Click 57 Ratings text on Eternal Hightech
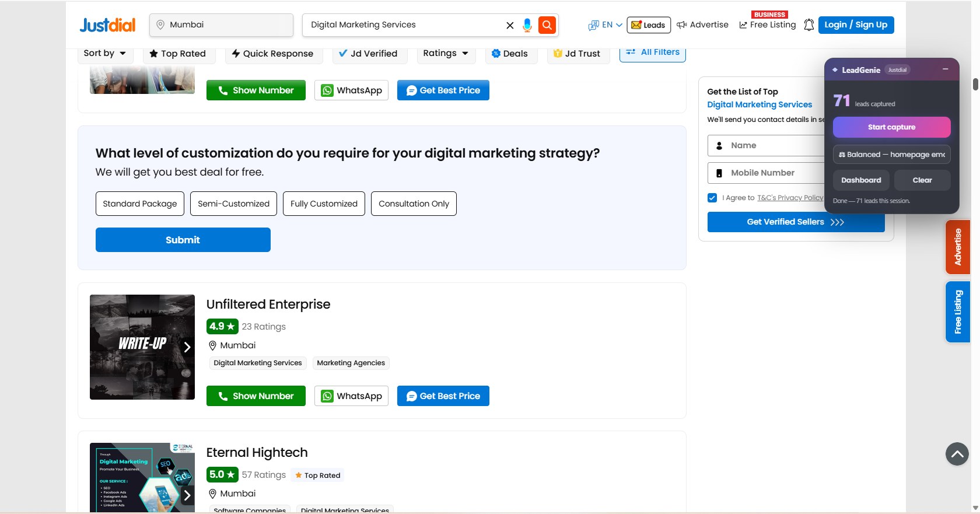 click(264, 475)
